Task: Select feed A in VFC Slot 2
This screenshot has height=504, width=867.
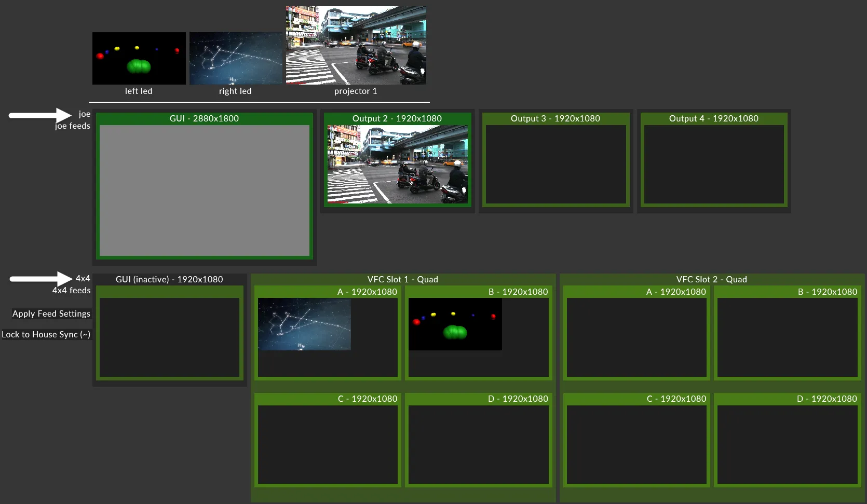Action: (x=636, y=337)
